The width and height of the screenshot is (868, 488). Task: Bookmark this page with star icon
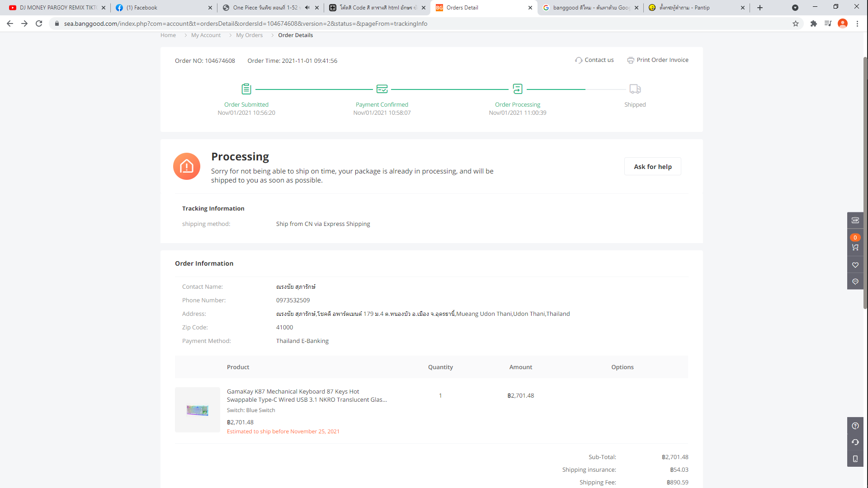tap(796, 23)
